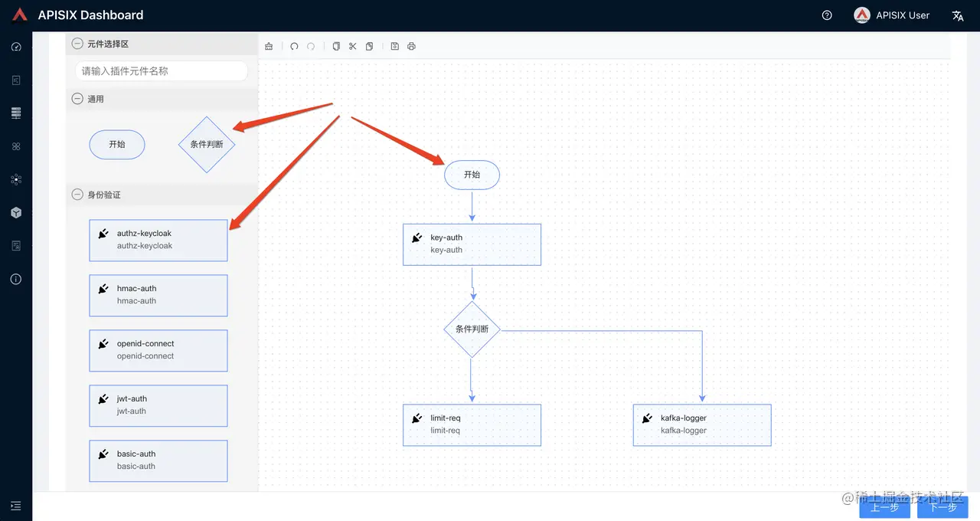Viewport: 980px width, 521px height.
Task: Open the route list sidebar icon
Action: 16,80
